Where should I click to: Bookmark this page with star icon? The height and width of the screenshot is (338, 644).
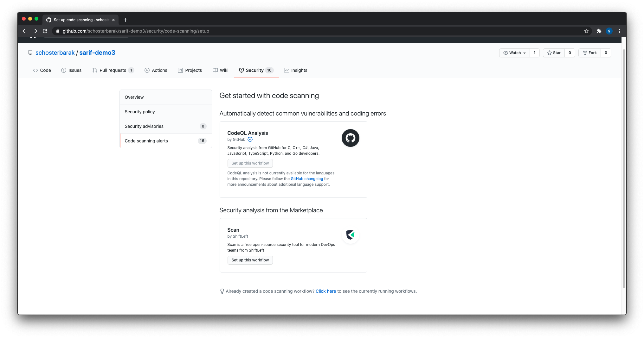pos(586,31)
